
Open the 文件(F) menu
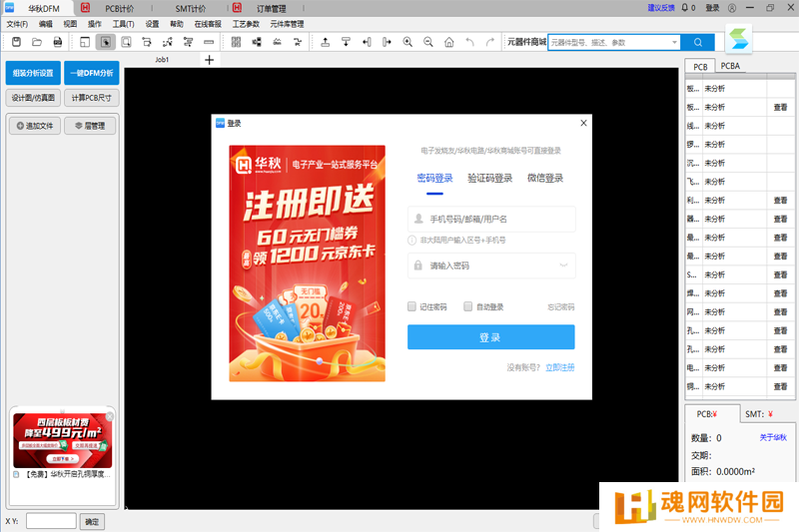[x=17, y=24]
